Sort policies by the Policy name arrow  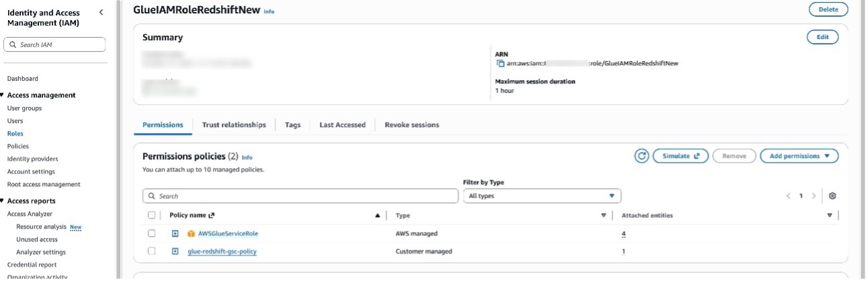click(x=377, y=216)
